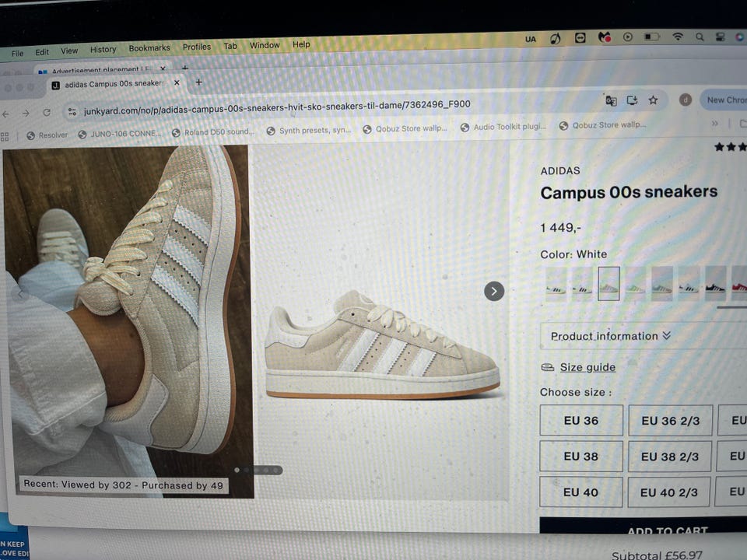Screen dimensions: 747x560
Task: Switch to adidas Campus 00s sneakers tab
Action: click(114, 84)
